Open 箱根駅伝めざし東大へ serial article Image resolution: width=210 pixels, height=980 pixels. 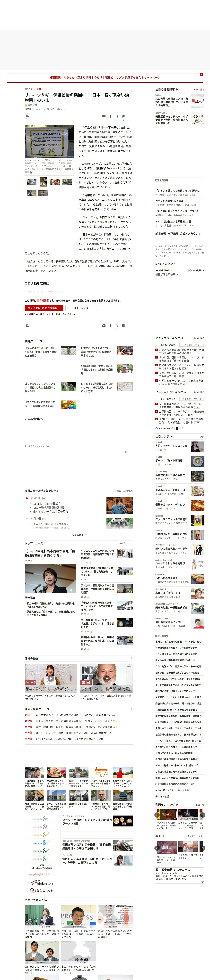pos(172,120)
